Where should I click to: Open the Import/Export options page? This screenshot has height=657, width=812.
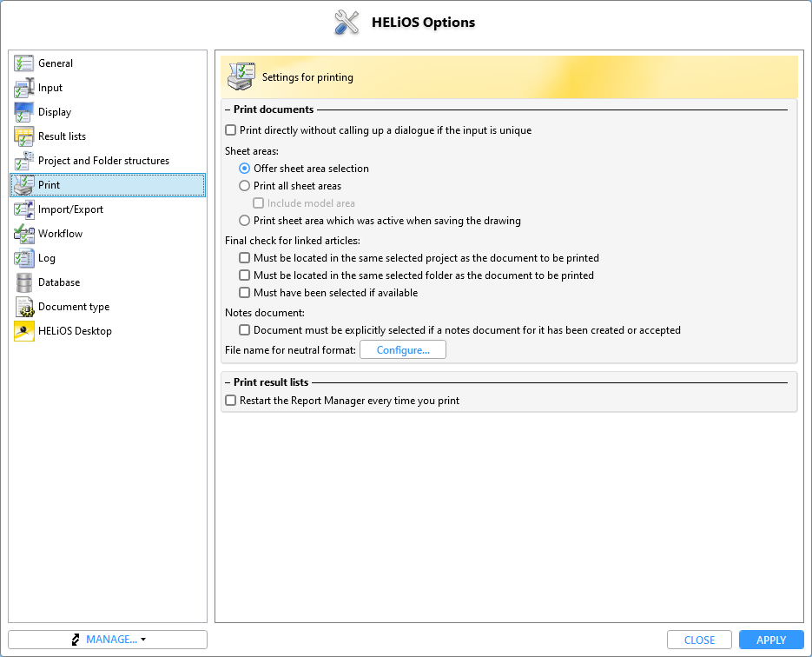(x=108, y=209)
